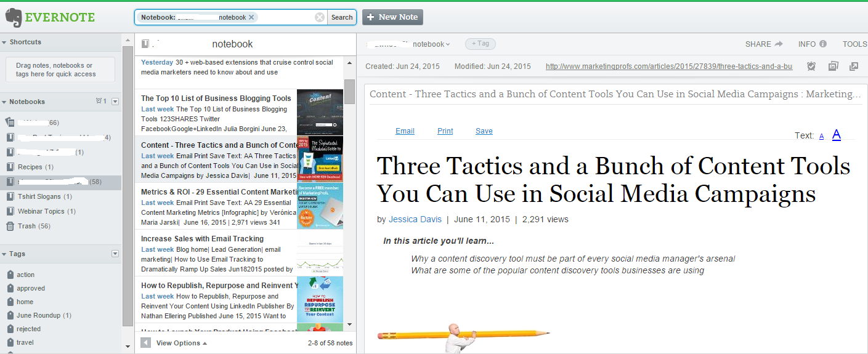Viewport: 868px width, 354px height.
Task: Open the marketingprofs.com source URL
Action: click(x=669, y=66)
